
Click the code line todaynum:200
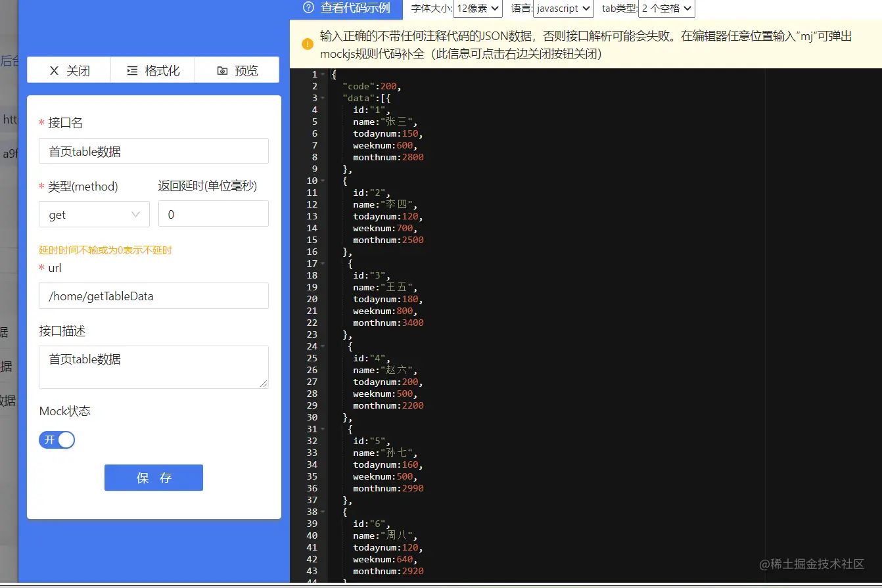(388, 382)
